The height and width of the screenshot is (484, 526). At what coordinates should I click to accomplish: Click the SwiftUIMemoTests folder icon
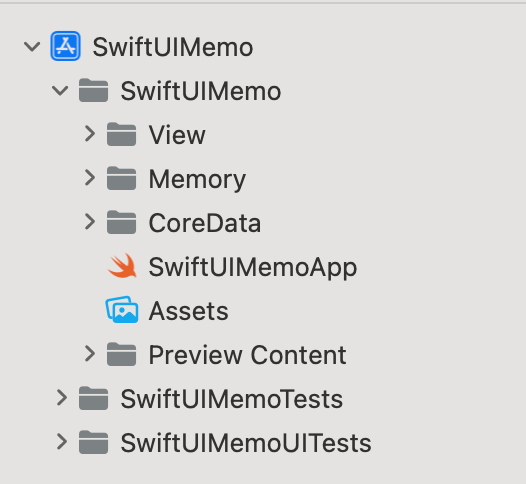[93, 398]
